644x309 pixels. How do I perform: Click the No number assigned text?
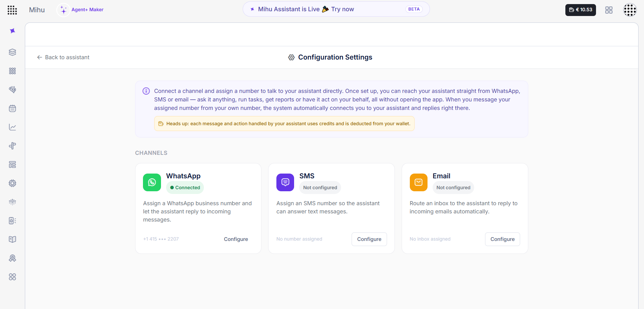click(299, 239)
